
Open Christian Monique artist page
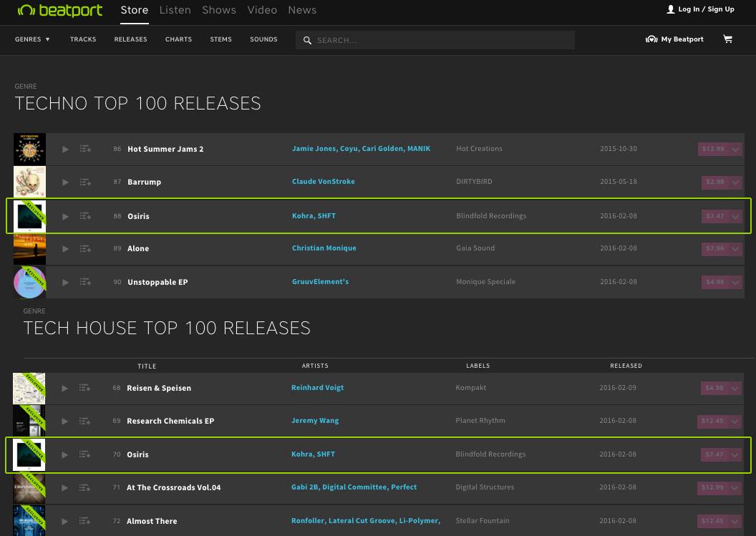(x=324, y=248)
